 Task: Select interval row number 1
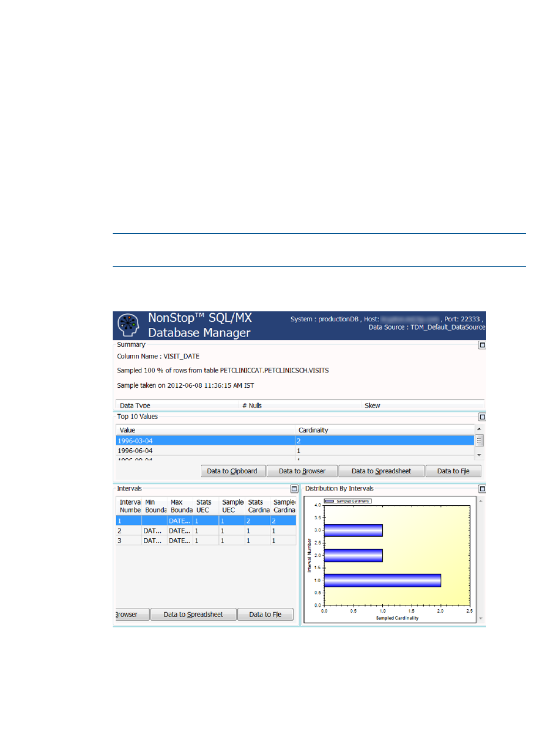[x=205, y=521]
